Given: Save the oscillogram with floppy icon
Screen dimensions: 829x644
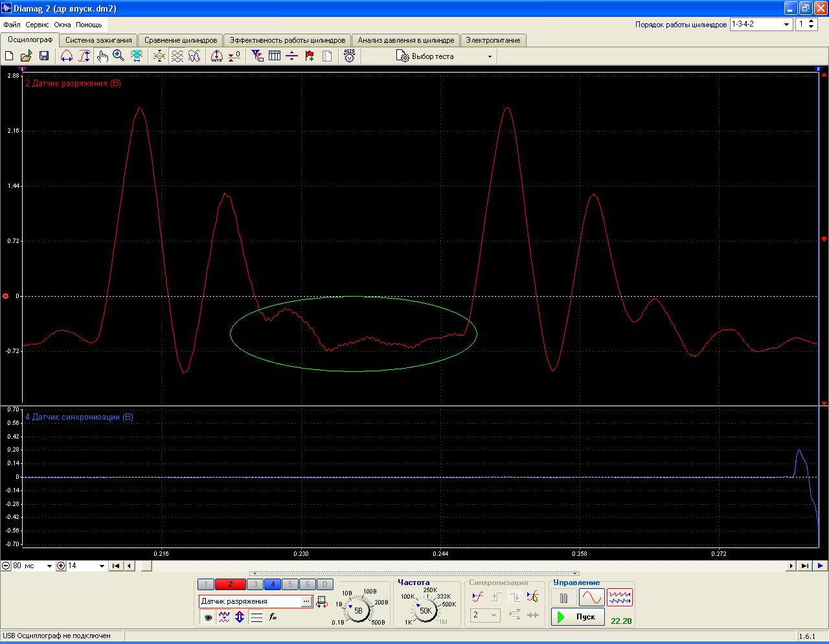Looking at the screenshot, I should [44, 56].
